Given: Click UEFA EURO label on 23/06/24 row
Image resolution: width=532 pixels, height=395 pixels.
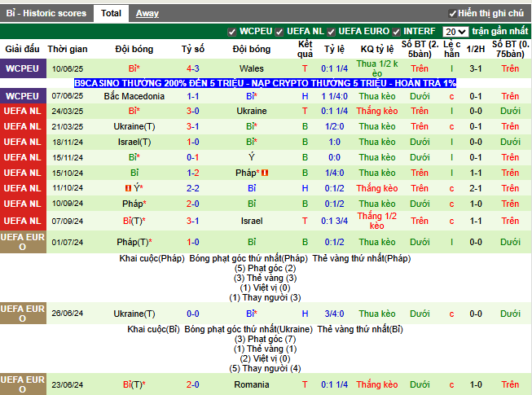Looking at the screenshot, I should click(22, 384).
